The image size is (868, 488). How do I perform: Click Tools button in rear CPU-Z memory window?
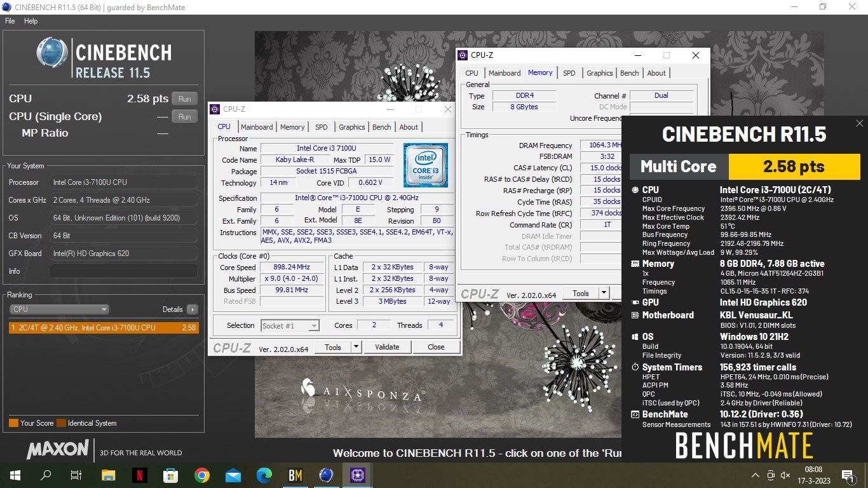tap(581, 293)
